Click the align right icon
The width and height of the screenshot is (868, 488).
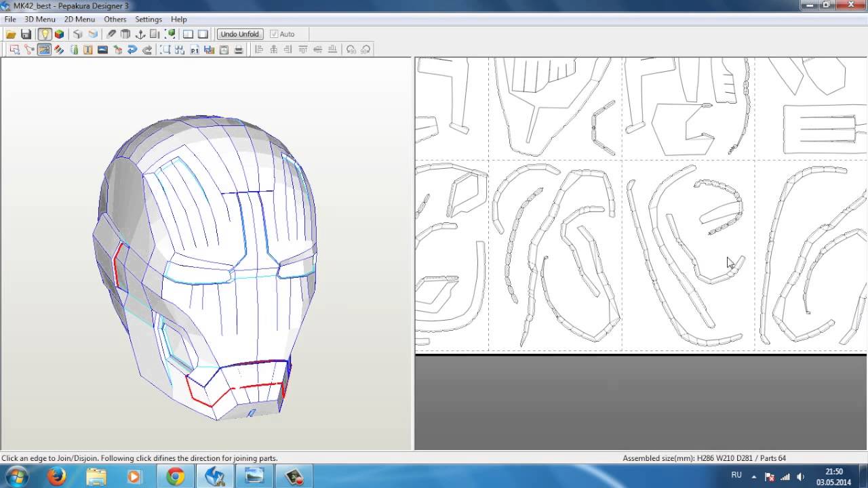(x=288, y=49)
